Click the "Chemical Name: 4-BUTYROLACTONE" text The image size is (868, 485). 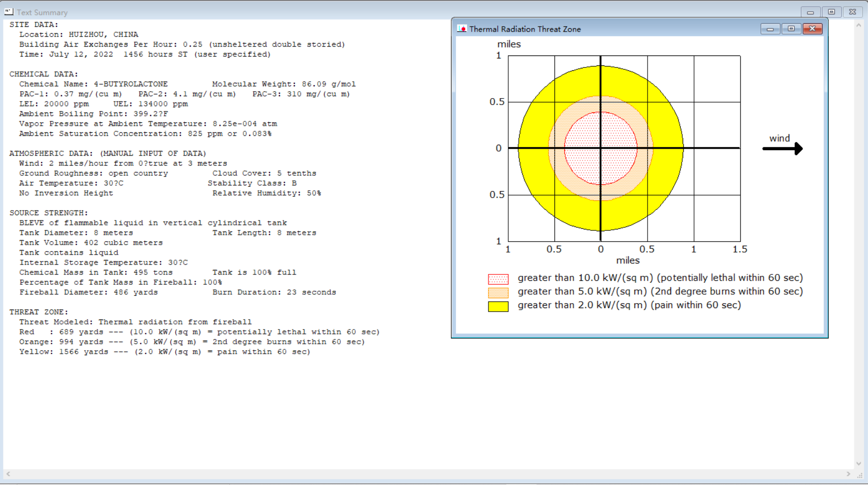coord(94,84)
